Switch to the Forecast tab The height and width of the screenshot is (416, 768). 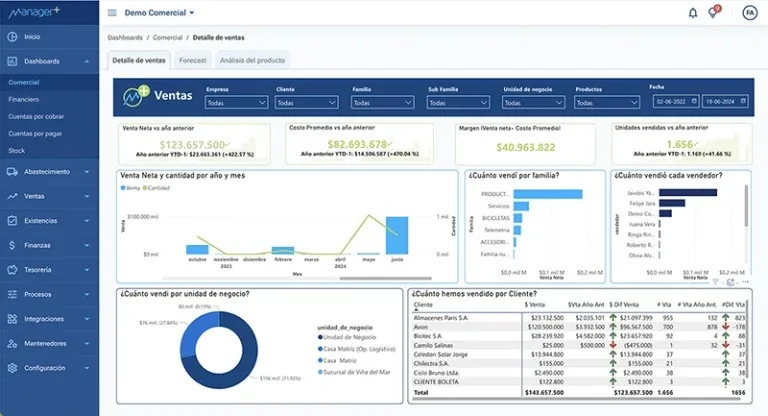coord(192,60)
